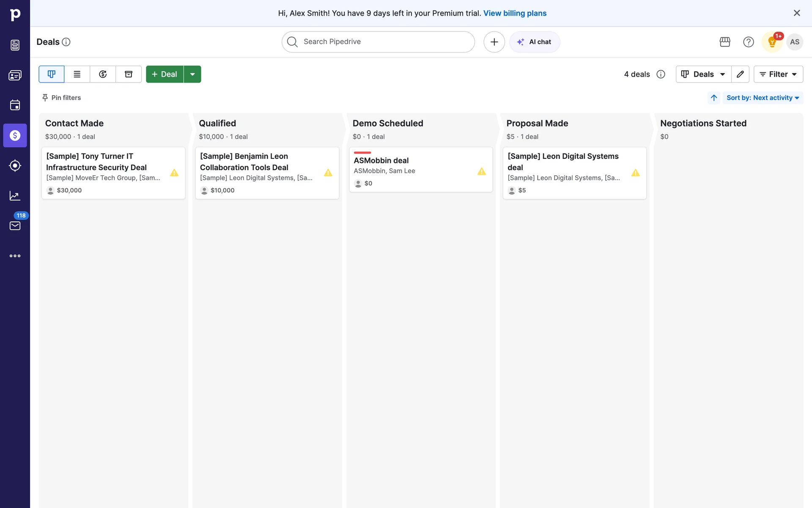Show info next to Deals title
This screenshot has height=508, width=812.
coord(66,42)
